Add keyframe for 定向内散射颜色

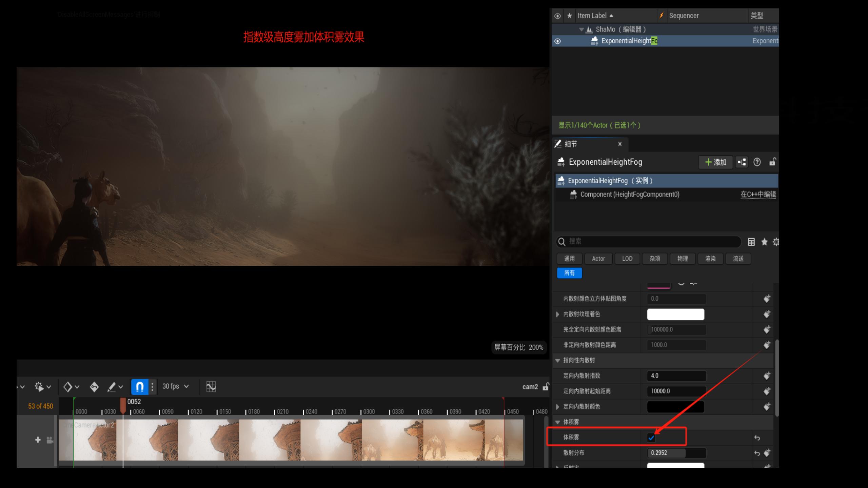[767, 407]
